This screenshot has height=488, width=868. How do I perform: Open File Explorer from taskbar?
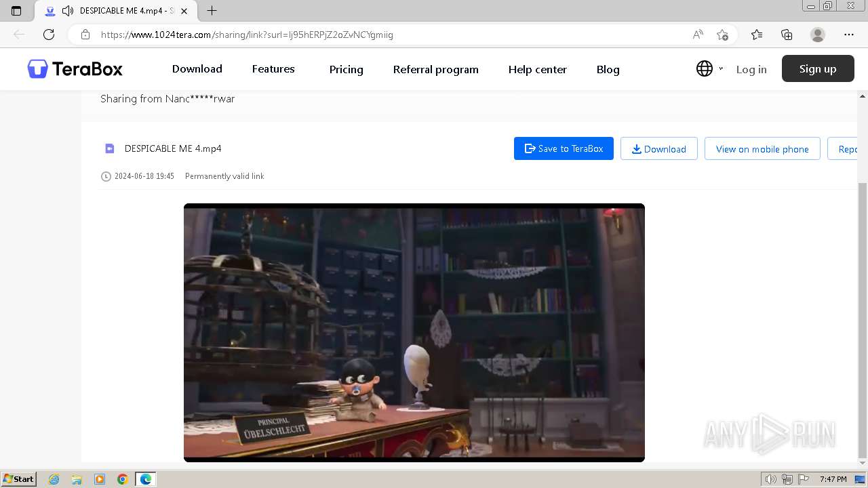77,479
